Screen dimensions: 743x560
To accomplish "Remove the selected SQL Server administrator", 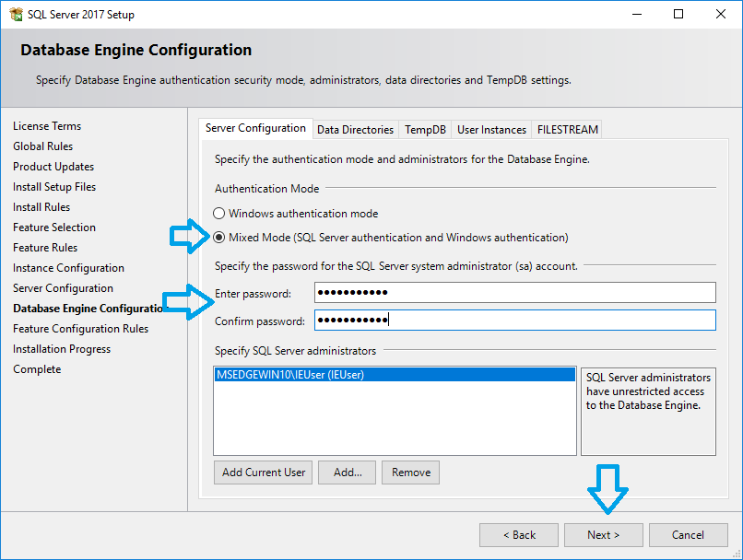I will click(410, 472).
